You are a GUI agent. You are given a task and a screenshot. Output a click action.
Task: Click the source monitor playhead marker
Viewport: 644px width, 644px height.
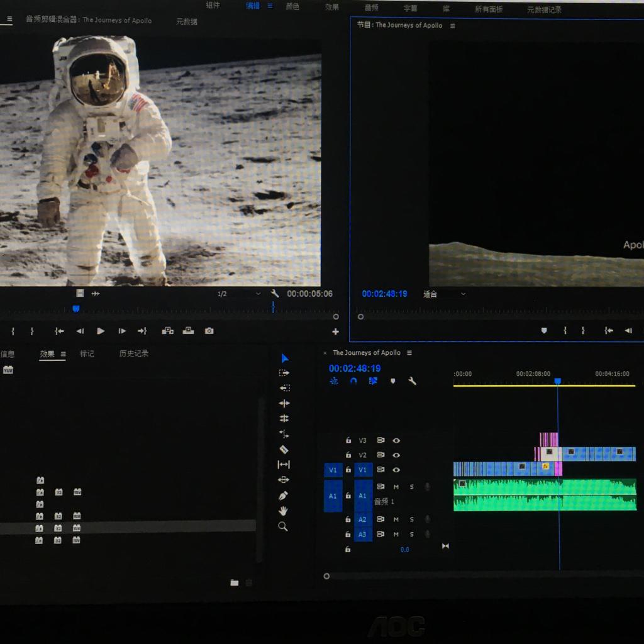(x=76, y=309)
